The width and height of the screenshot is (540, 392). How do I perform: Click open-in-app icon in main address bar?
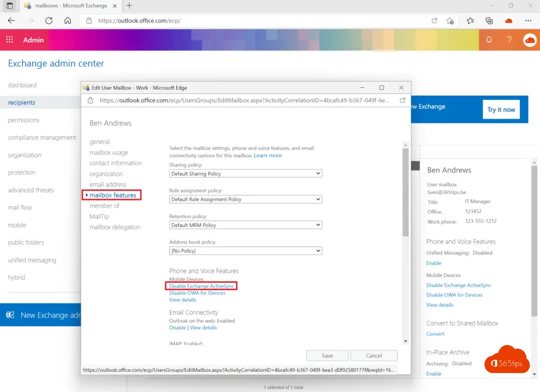(435, 21)
